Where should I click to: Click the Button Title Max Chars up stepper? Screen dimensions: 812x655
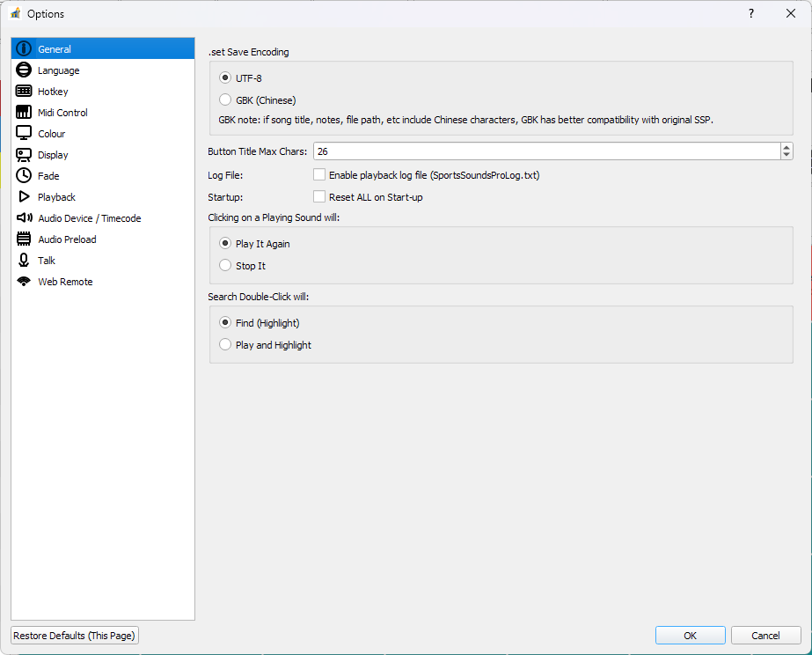click(x=786, y=147)
